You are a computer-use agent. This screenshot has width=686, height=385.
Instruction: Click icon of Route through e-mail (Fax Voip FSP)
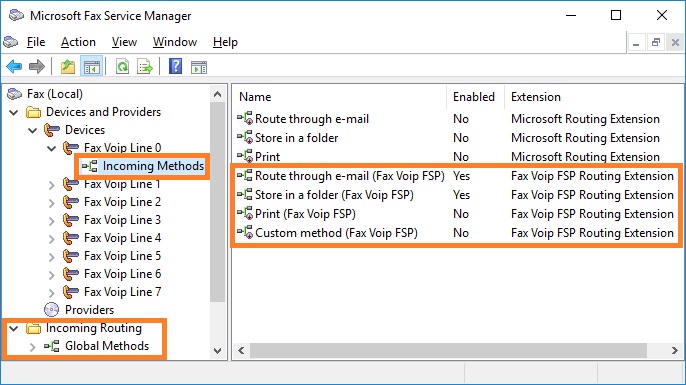(x=245, y=175)
